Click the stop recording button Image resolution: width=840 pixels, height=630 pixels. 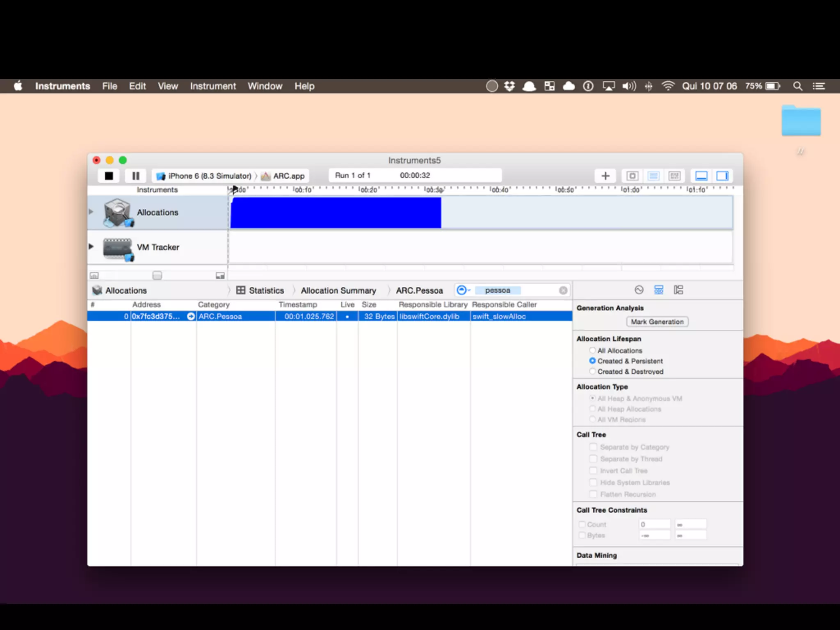[109, 176]
